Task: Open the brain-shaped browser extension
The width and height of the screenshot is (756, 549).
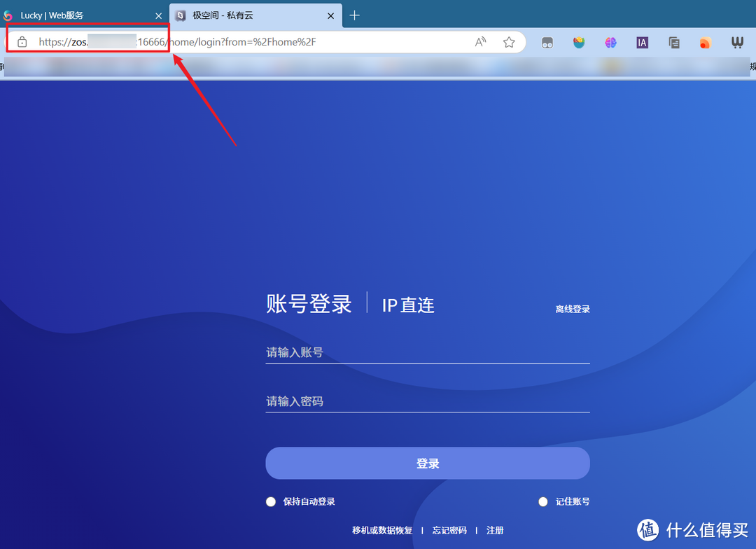Action: 610,43
